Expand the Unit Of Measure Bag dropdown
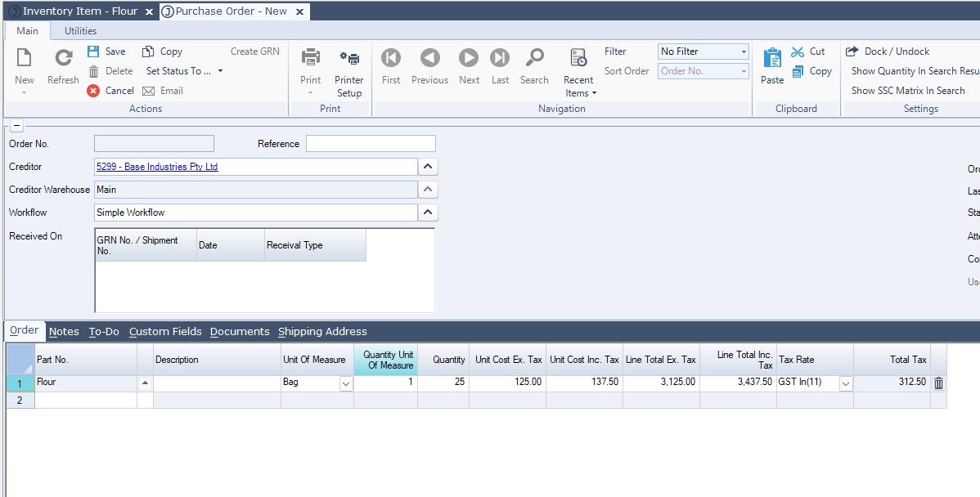980x497 pixels. tap(345, 383)
